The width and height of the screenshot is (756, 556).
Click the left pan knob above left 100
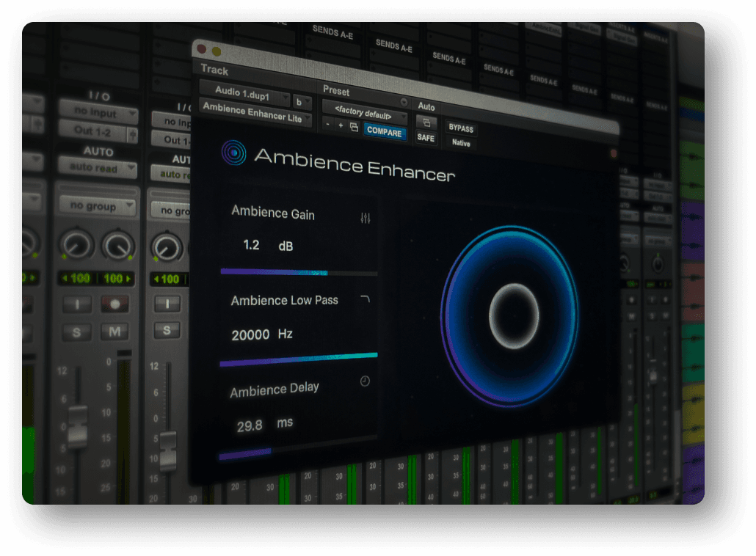(x=76, y=245)
